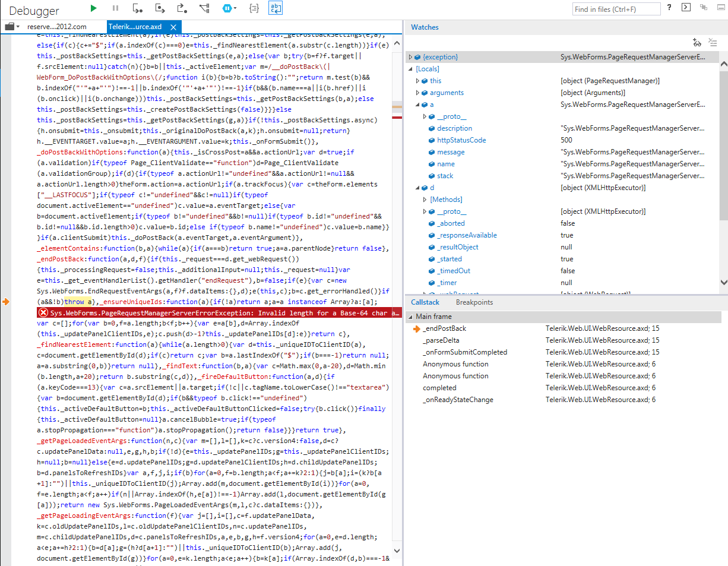Image resolution: width=728 pixels, height=566 pixels.
Task: Switch to the Breakpoints tab
Action: tap(474, 302)
